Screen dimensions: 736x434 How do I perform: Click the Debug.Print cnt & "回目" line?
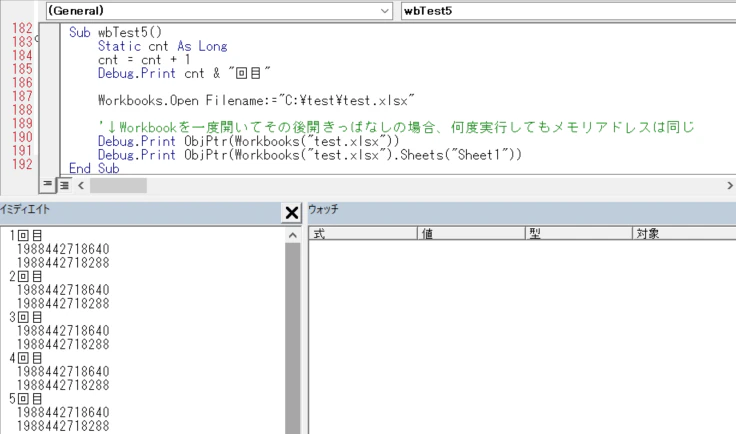pyautogui.click(x=184, y=73)
